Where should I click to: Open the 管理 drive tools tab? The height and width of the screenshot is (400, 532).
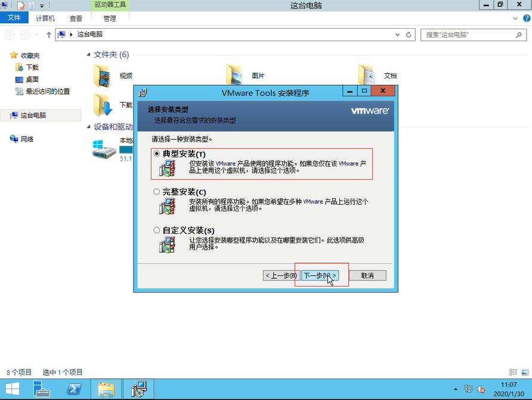[111, 18]
